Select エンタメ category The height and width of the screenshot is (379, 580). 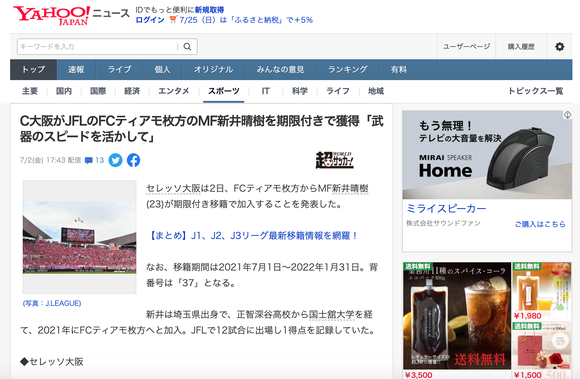173,91
